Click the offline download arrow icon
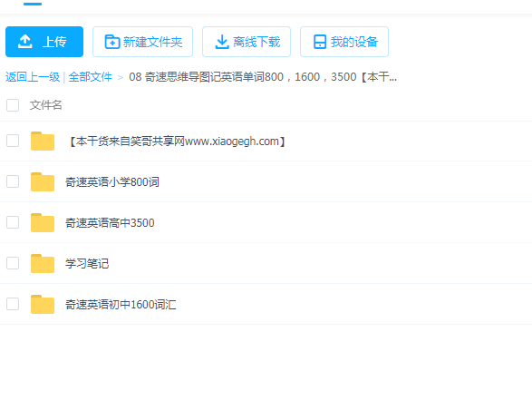 [222, 42]
